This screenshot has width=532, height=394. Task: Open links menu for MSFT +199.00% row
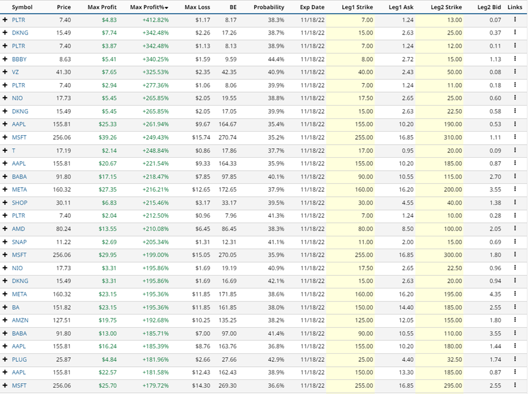point(514,255)
